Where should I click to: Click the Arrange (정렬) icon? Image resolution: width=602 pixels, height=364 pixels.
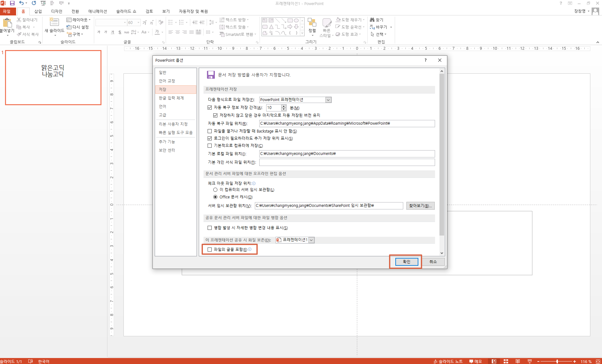pos(312,22)
